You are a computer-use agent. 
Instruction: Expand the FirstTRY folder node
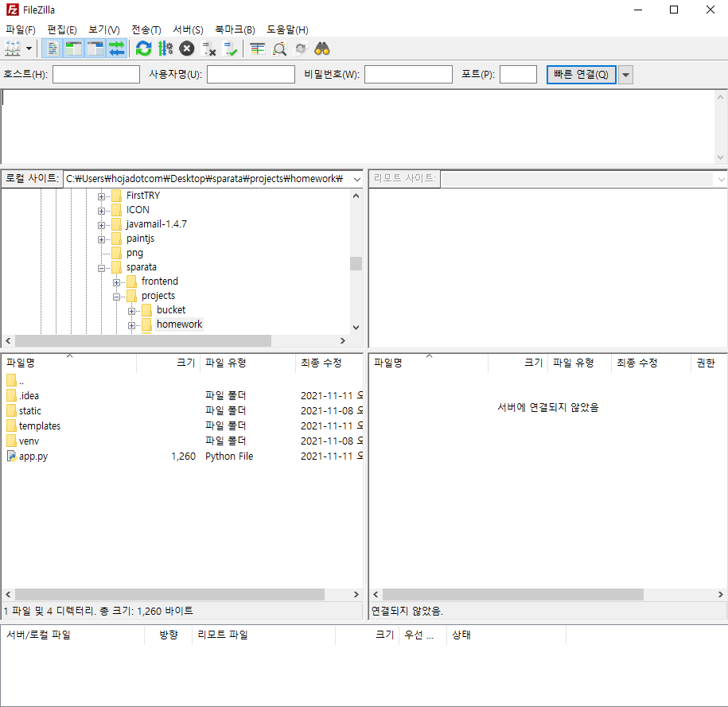(x=101, y=196)
